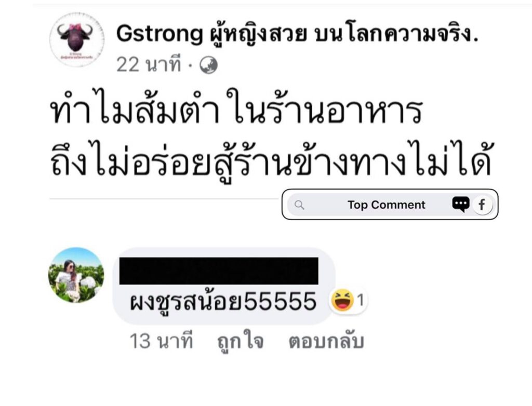Viewport: 532px width, 406px height.
Task: Click the globe public-audience icon
Action: point(208,65)
